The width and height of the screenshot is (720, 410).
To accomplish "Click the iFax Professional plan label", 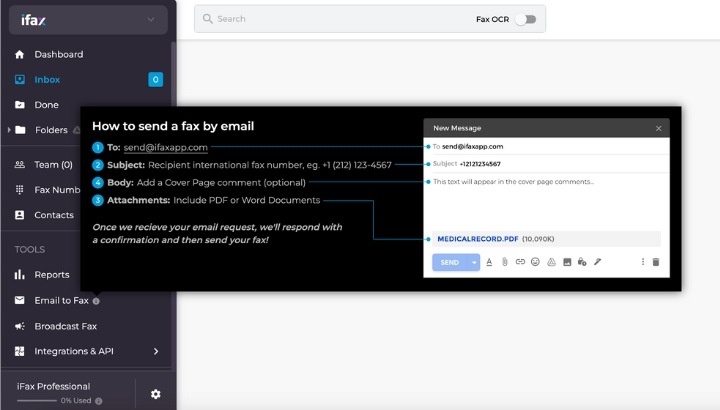I will click(53, 386).
